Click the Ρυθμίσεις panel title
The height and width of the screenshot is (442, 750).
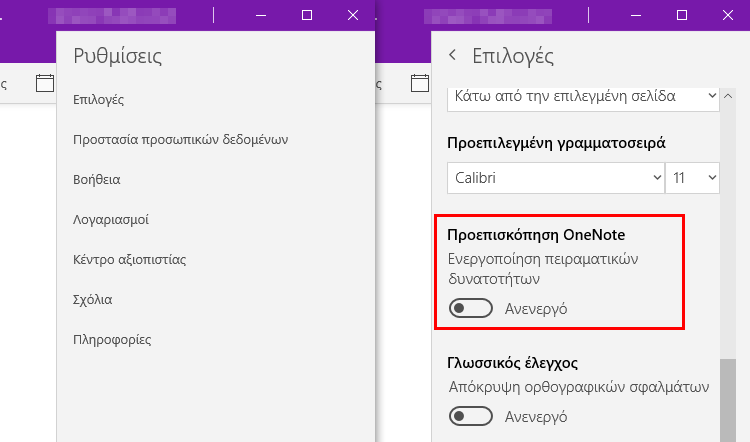(x=117, y=56)
